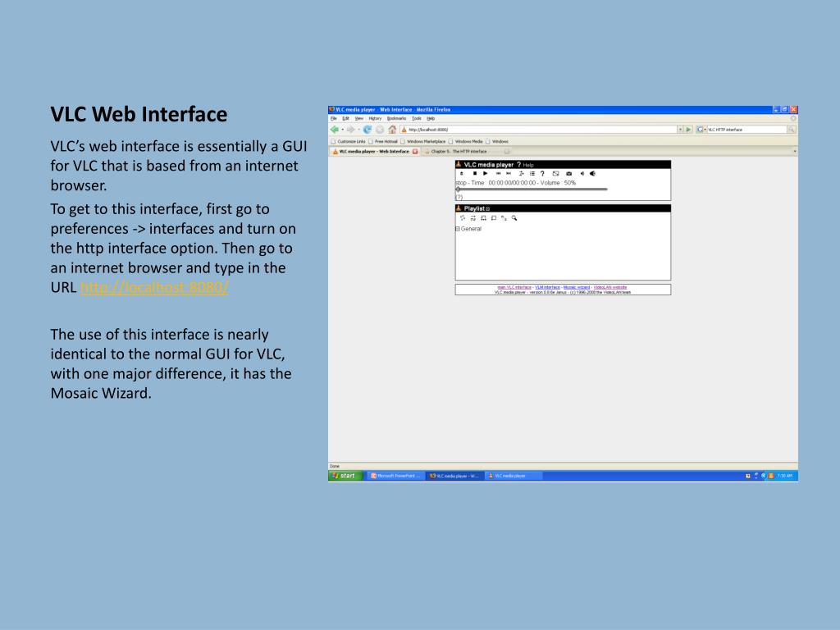Start playback with the play button
Screen dimensions: 840x630
click(486, 174)
